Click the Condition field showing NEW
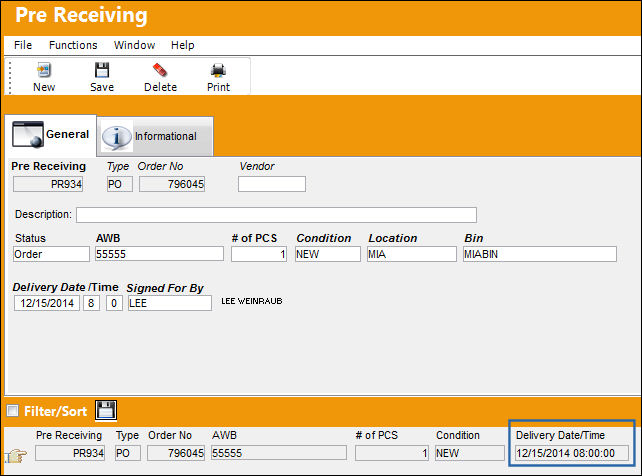 [x=328, y=254]
